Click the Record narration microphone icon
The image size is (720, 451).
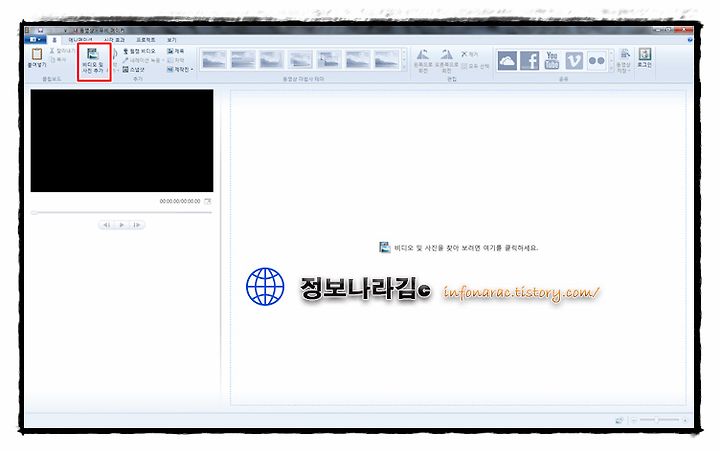126,60
